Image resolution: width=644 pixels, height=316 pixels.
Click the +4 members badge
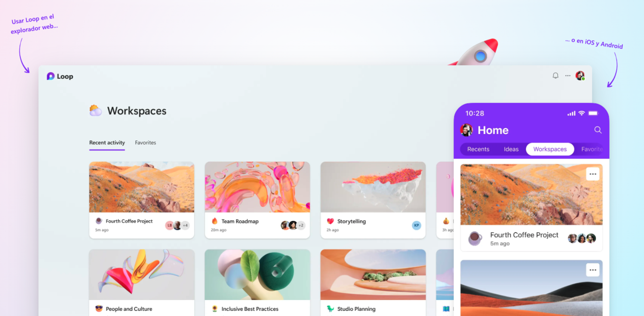click(x=185, y=225)
